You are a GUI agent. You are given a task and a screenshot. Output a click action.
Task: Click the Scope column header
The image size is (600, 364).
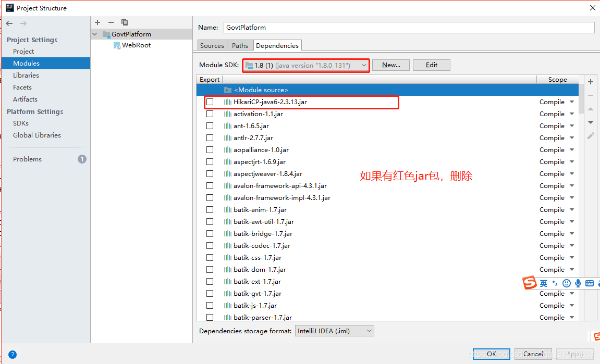[558, 80]
